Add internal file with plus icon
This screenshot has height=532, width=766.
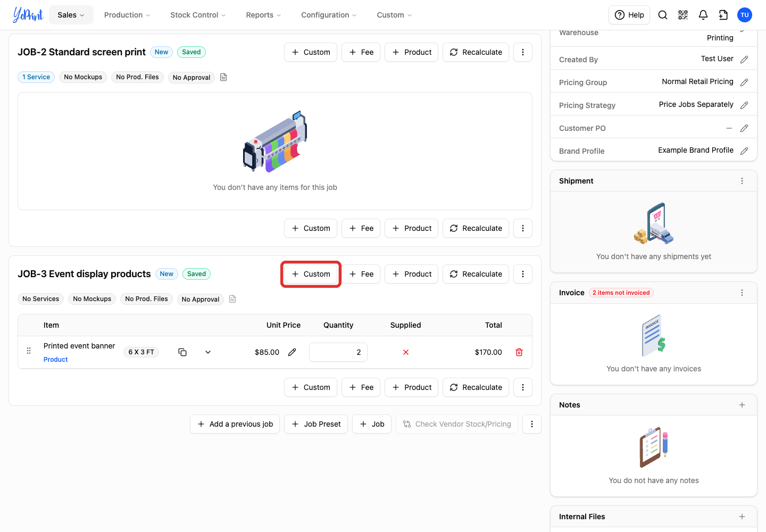742,517
